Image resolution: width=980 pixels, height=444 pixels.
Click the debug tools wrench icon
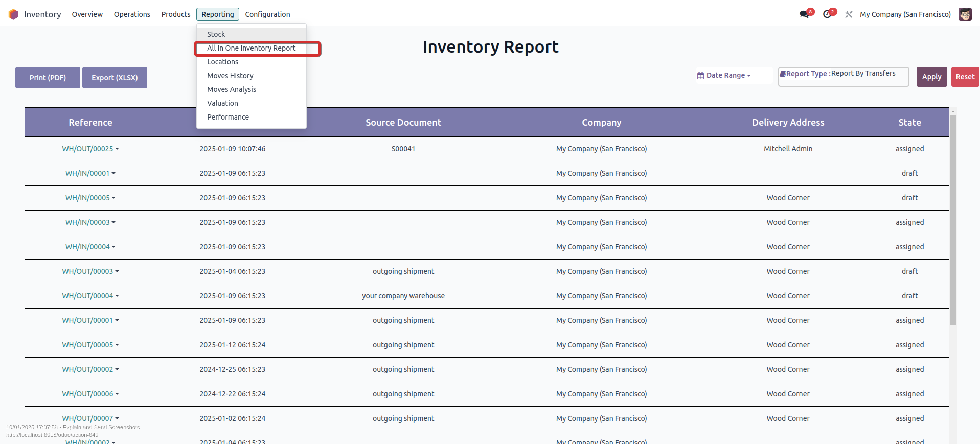[849, 14]
